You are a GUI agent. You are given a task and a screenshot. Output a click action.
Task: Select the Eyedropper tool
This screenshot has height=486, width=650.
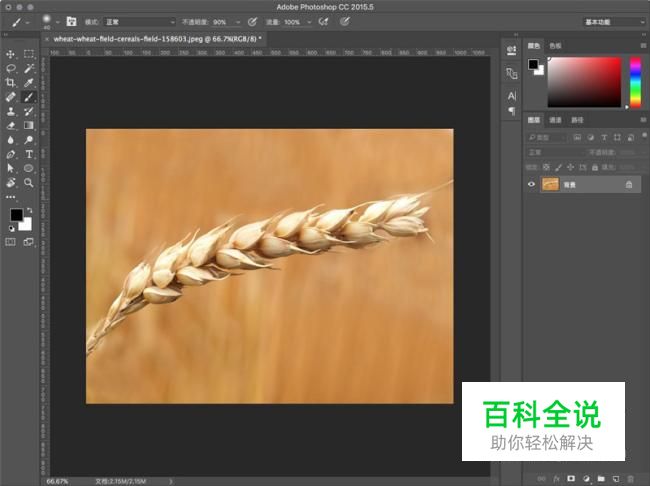tap(29, 83)
